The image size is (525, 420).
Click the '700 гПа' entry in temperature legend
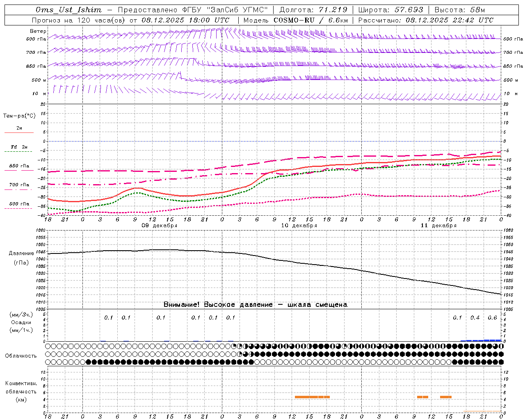tap(19, 185)
